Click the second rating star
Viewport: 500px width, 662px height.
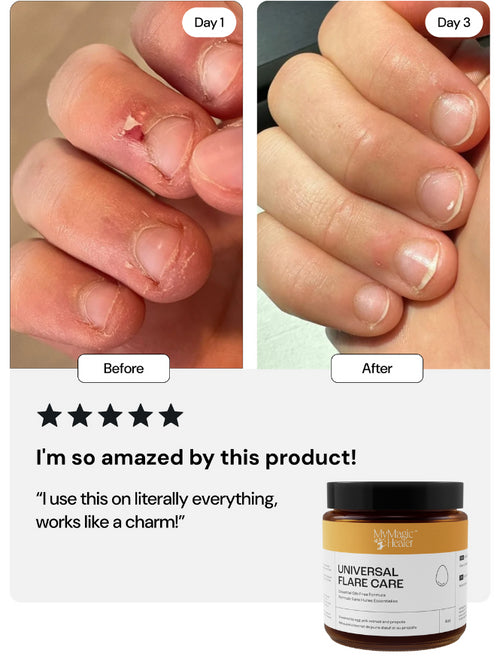pos(80,415)
